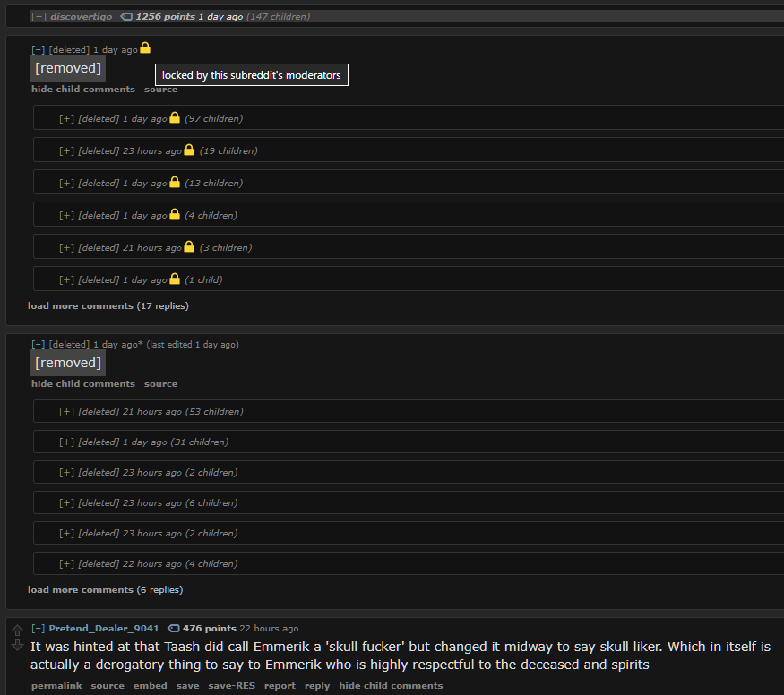Viewport: 784px width, 695px height.
Task: Hide child comments of second removed comment
Action: (83, 383)
